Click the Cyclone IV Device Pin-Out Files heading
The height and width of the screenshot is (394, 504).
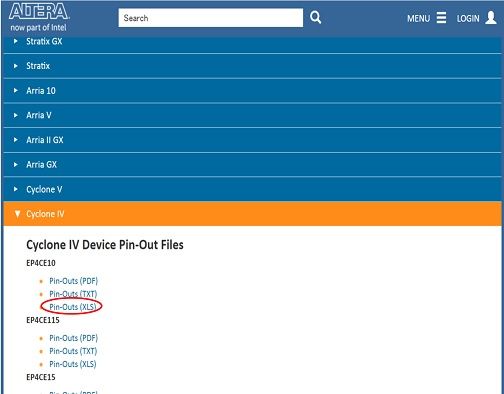click(105, 245)
